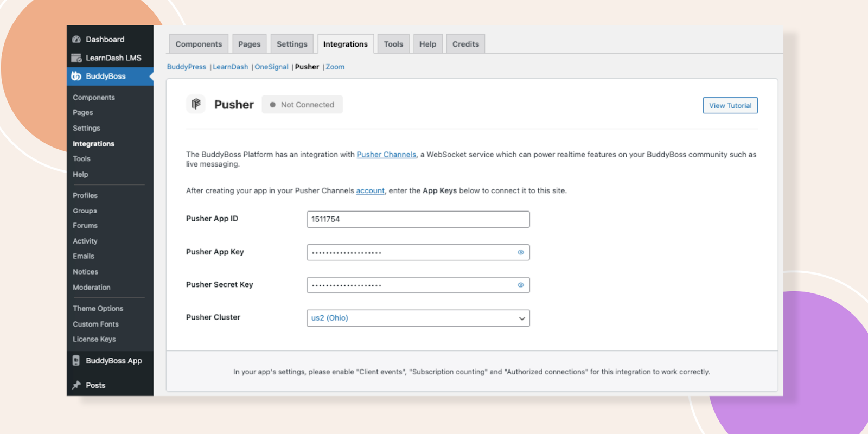This screenshot has height=434, width=868.
Task: Reveal the Pusher Secret Key value
Action: [521, 285]
